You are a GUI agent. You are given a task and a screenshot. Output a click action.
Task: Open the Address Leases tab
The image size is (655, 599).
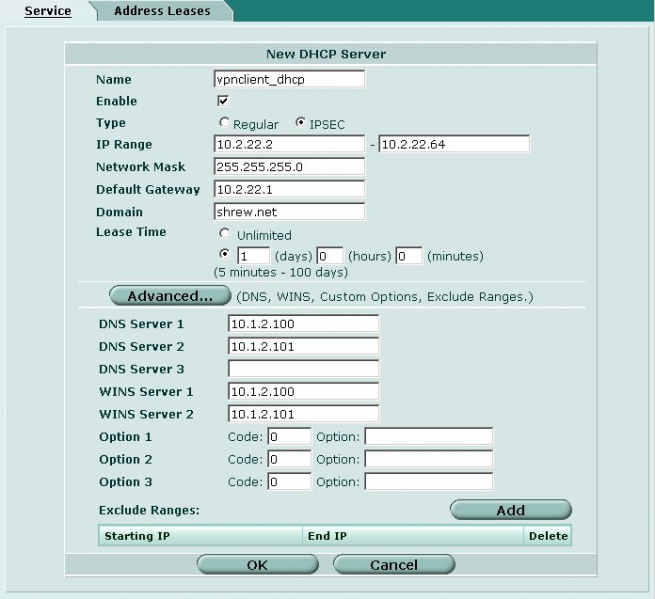coord(162,11)
